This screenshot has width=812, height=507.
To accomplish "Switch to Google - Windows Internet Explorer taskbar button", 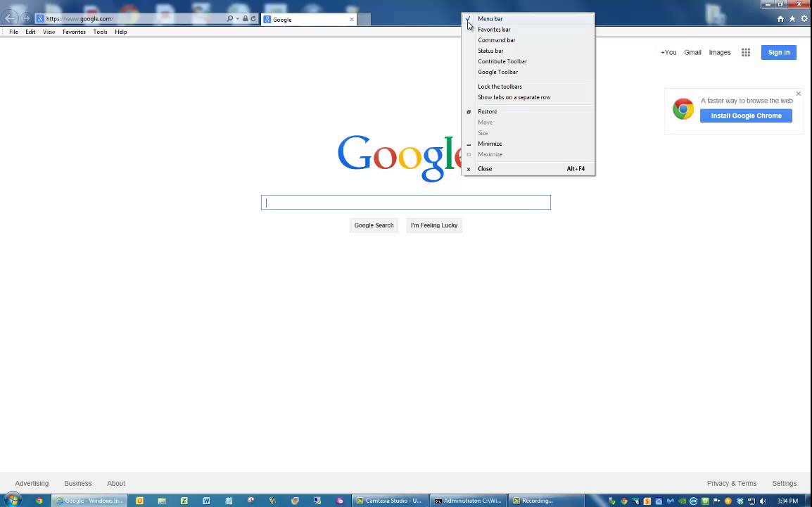I will pyautogui.click(x=90, y=501).
